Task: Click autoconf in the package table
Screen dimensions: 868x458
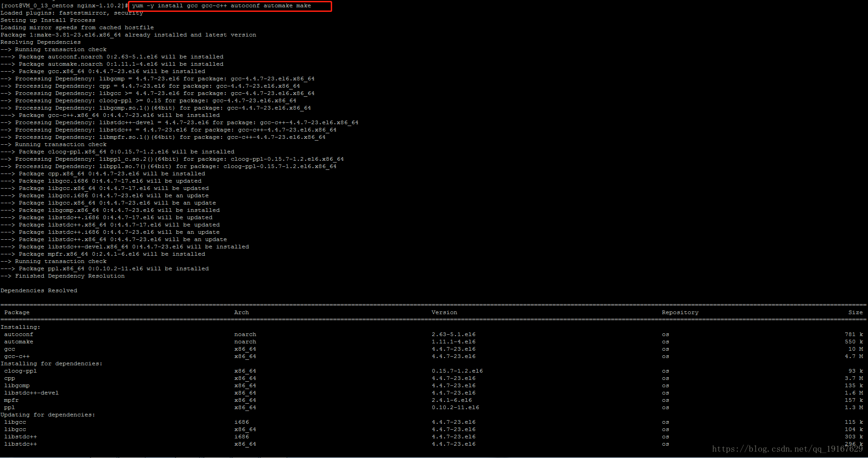Action: [19, 335]
